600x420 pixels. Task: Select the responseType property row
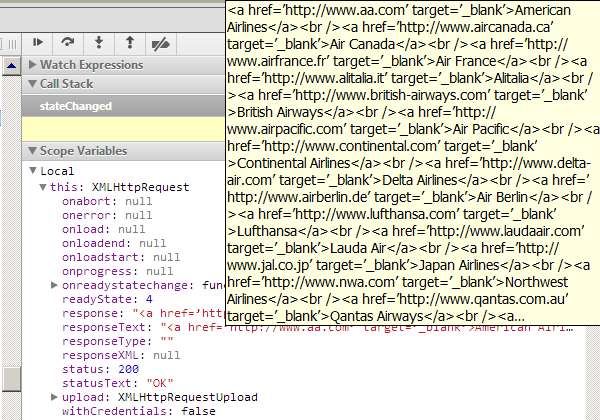[117, 341]
